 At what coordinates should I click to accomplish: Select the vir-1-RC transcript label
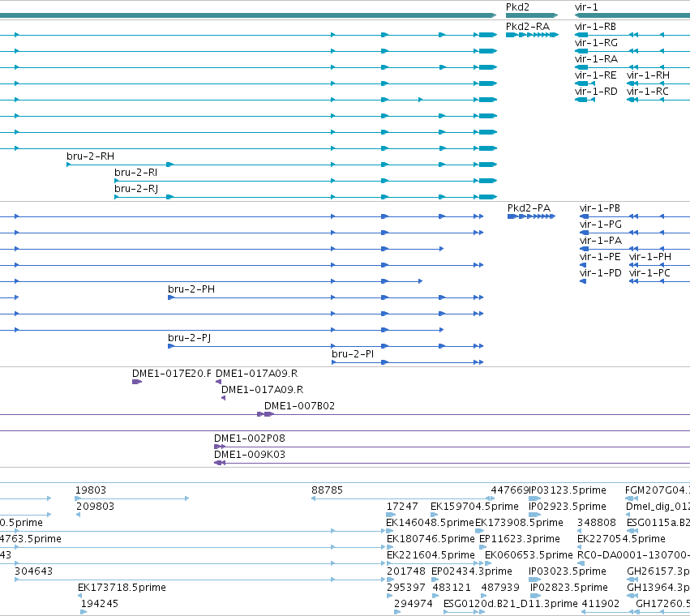point(647,92)
